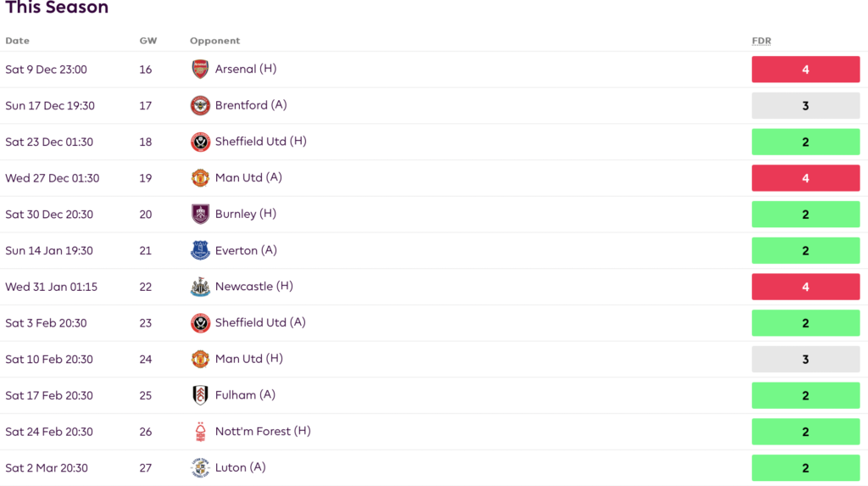Viewport: 868px width, 486px height.
Task: Click the Date column header
Action: pyautogui.click(x=17, y=41)
